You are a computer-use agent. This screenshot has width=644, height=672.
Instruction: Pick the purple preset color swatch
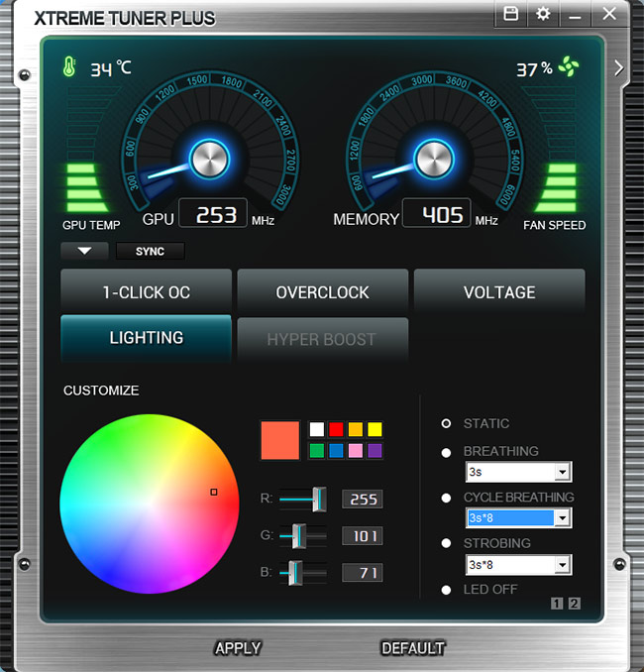[x=375, y=451]
